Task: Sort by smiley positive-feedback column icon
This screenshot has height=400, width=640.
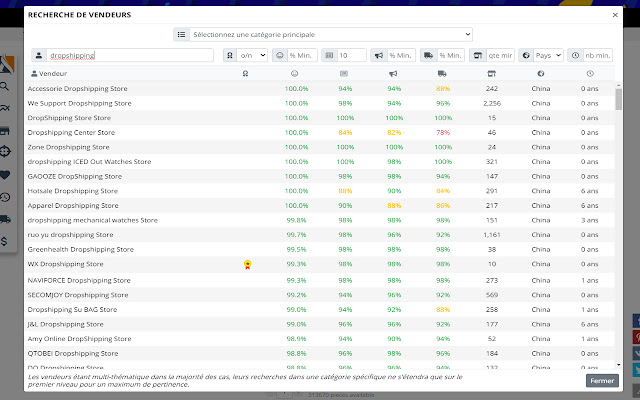Action: [295, 73]
